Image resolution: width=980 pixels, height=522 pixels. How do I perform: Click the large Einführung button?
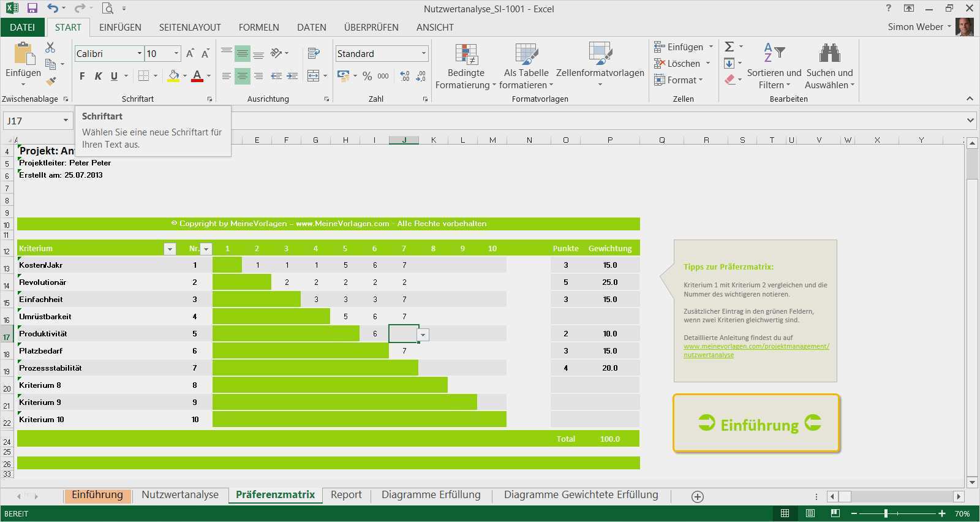click(x=757, y=423)
